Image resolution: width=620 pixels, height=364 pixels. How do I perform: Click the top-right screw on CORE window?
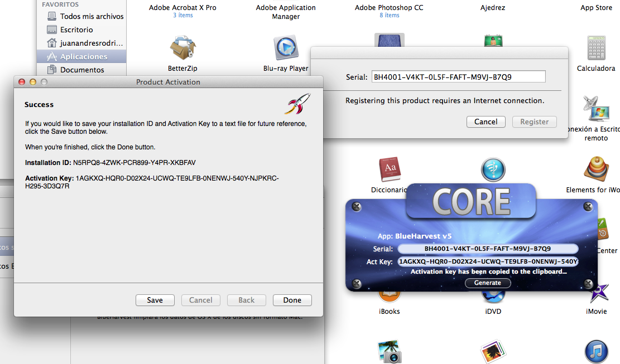click(x=588, y=206)
